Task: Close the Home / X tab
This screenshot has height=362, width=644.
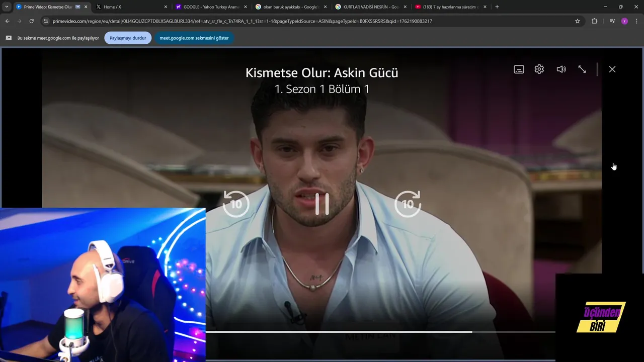Action: click(x=166, y=7)
